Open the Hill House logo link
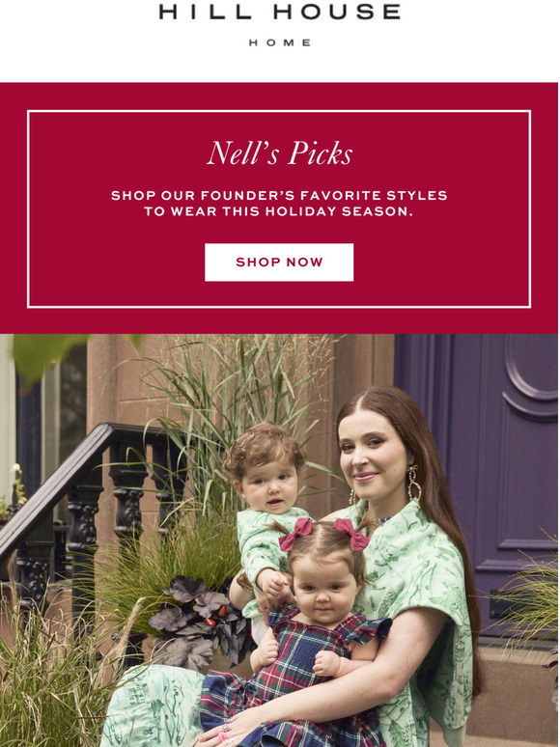 point(280,12)
